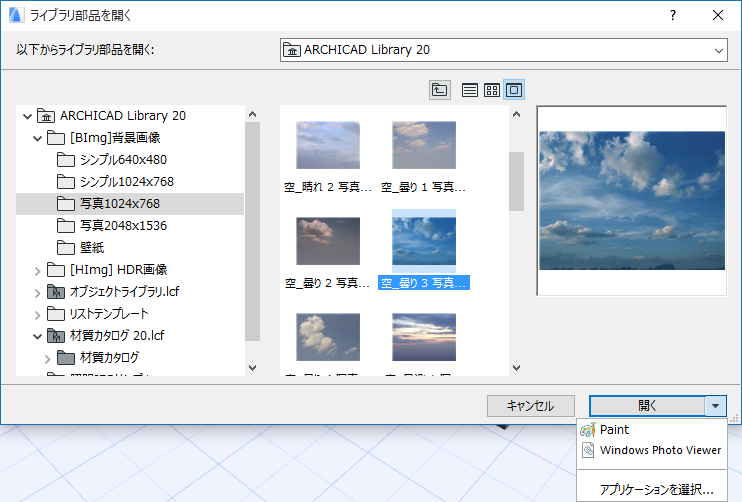
Task: Expand the 材質カタログ subfolder
Action: point(47,359)
